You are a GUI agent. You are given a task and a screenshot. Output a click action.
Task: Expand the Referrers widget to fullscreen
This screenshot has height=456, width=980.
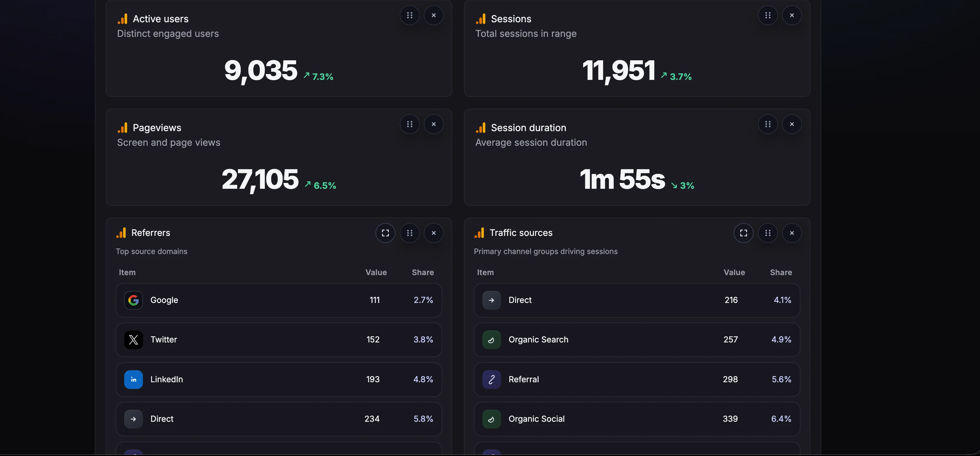click(385, 233)
